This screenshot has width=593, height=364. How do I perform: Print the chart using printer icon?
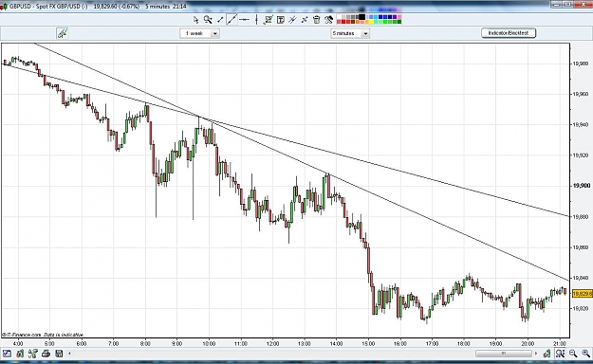46,354
